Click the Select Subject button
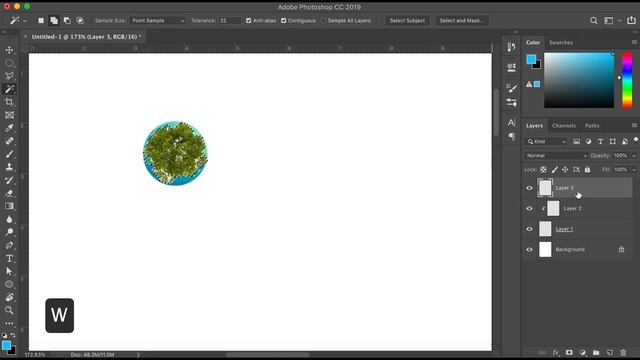The image size is (640, 360). (407, 20)
